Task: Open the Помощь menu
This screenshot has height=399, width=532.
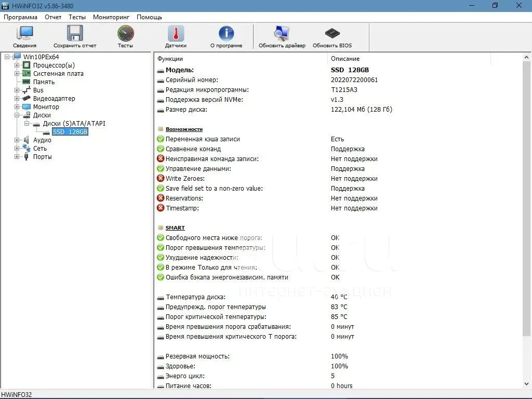Action: click(149, 17)
